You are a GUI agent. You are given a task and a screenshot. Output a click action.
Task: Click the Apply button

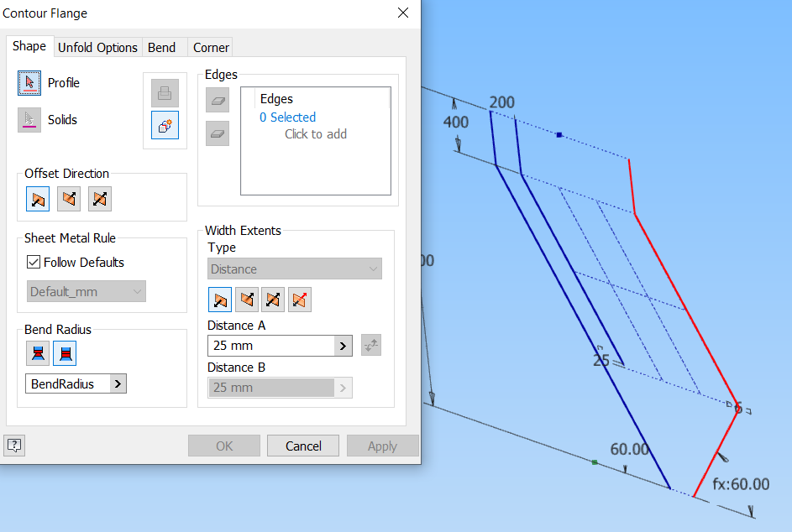coord(382,445)
